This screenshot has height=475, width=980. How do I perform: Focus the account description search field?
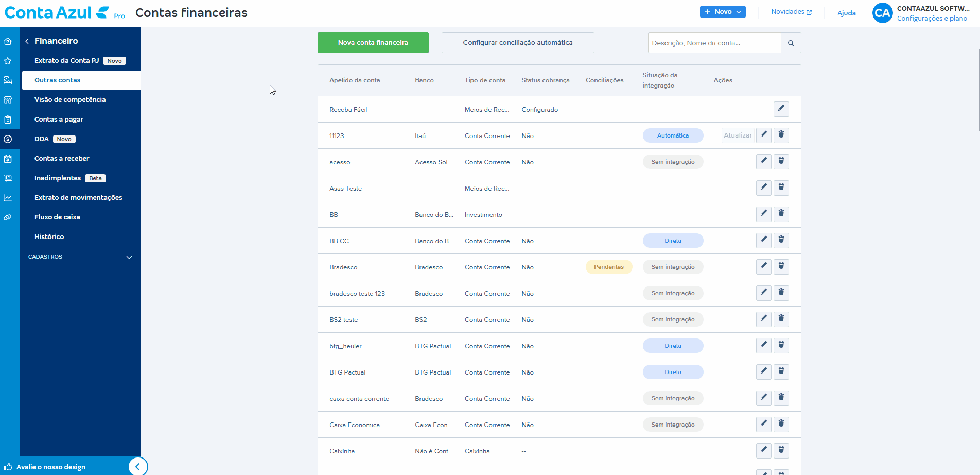714,43
